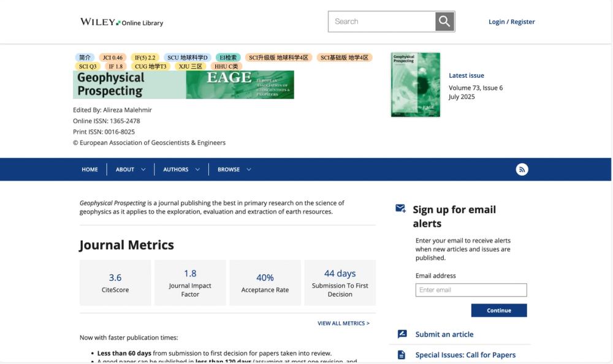Click the EI检索 tag badge
This screenshot has width=613, height=364.
pos(228,58)
